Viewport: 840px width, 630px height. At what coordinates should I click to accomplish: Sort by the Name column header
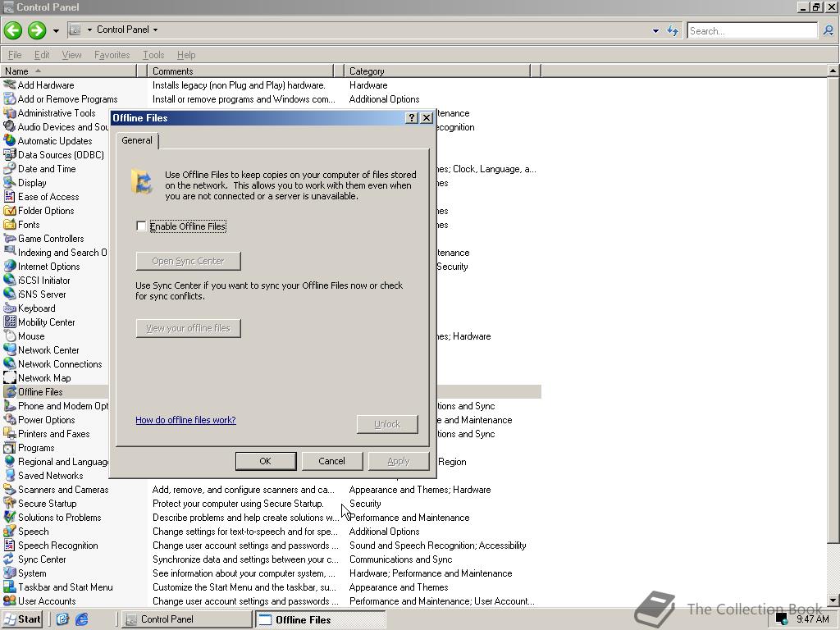[69, 71]
